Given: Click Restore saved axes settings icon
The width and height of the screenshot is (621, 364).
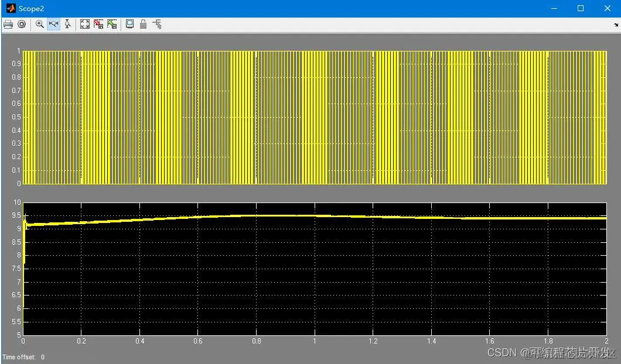Looking at the screenshot, I should click(x=112, y=24).
